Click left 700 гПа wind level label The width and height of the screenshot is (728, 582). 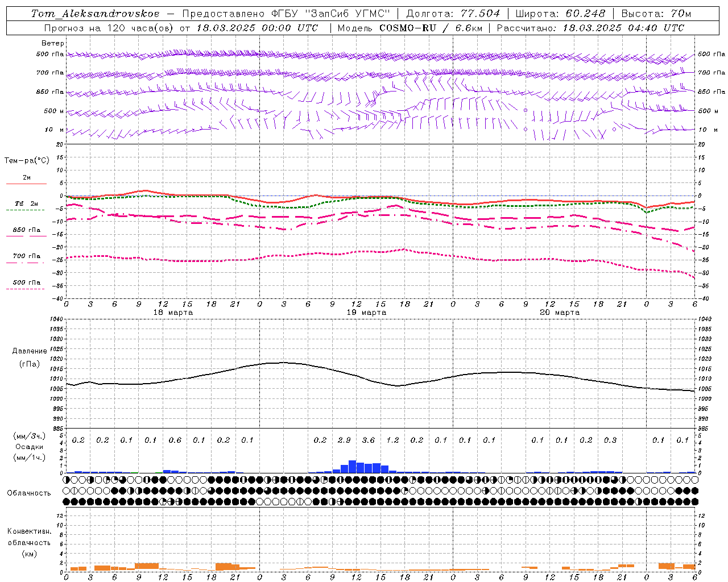coord(49,73)
